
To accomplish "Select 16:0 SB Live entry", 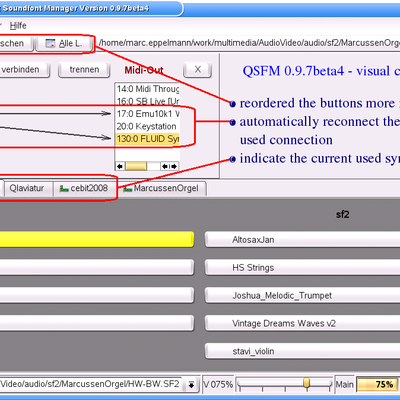I will pyautogui.click(x=147, y=101).
